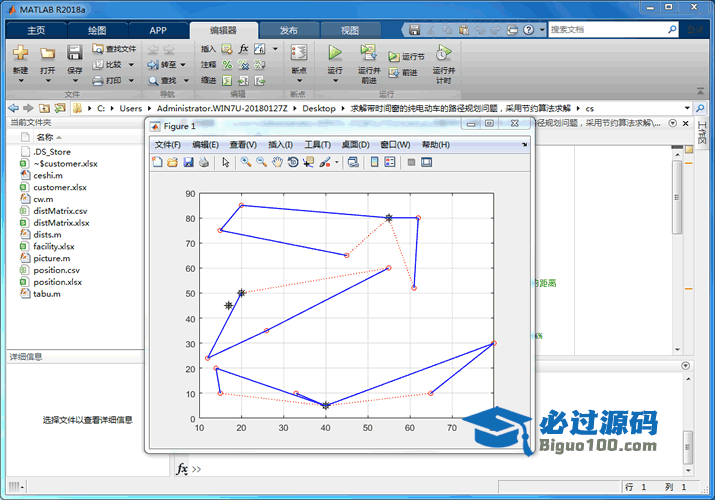Click the Figure print icon

click(x=204, y=162)
